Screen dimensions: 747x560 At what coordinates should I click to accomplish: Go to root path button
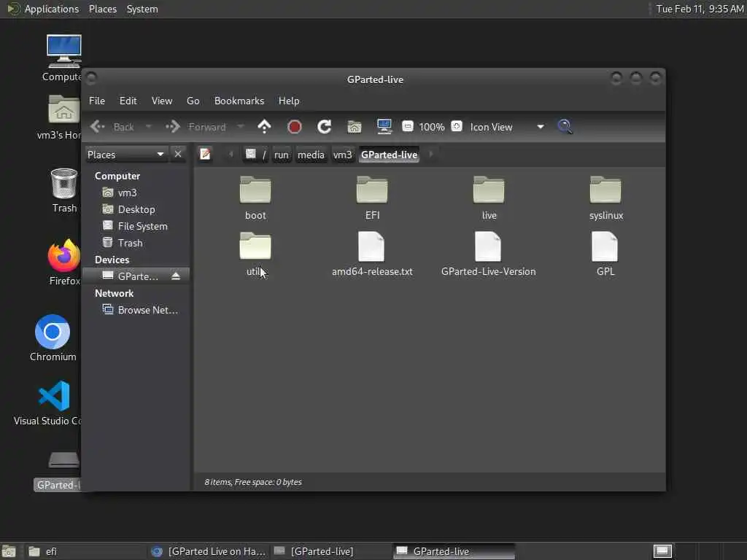256,155
